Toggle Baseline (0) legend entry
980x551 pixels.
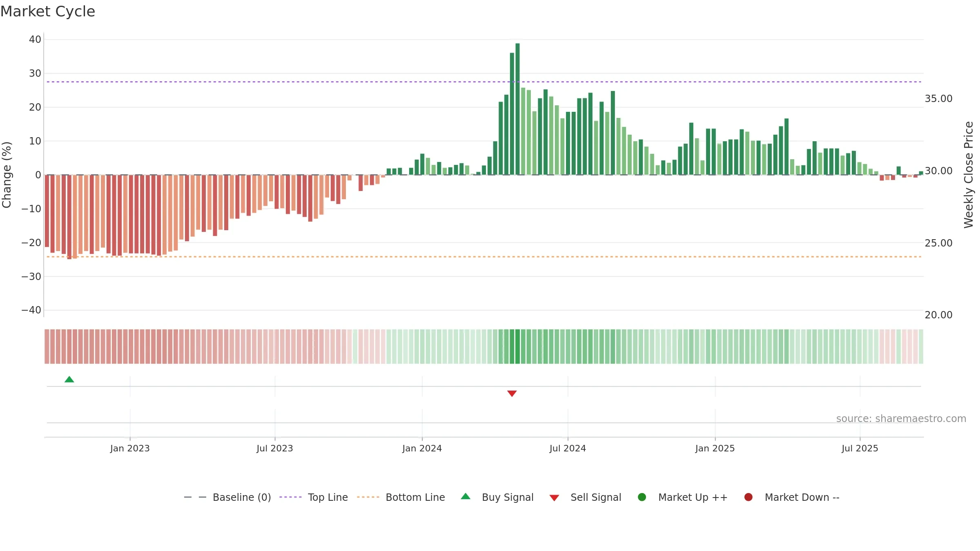pyautogui.click(x=227, y=497)
